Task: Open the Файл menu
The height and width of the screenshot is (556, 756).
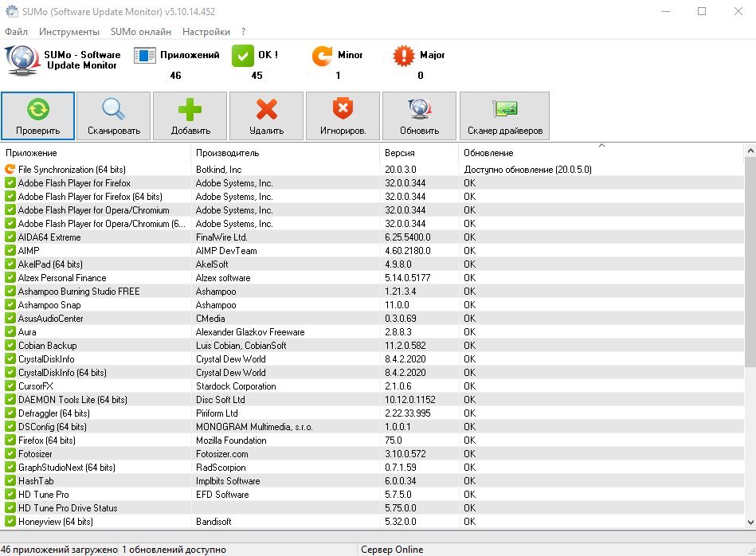Action: [x=16, y=32]
